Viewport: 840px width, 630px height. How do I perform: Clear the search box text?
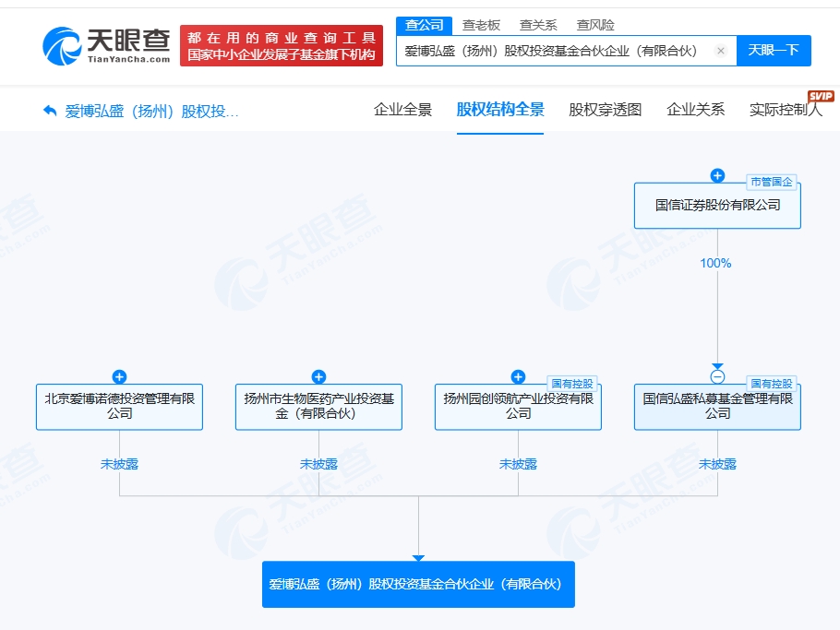point(721,51)
